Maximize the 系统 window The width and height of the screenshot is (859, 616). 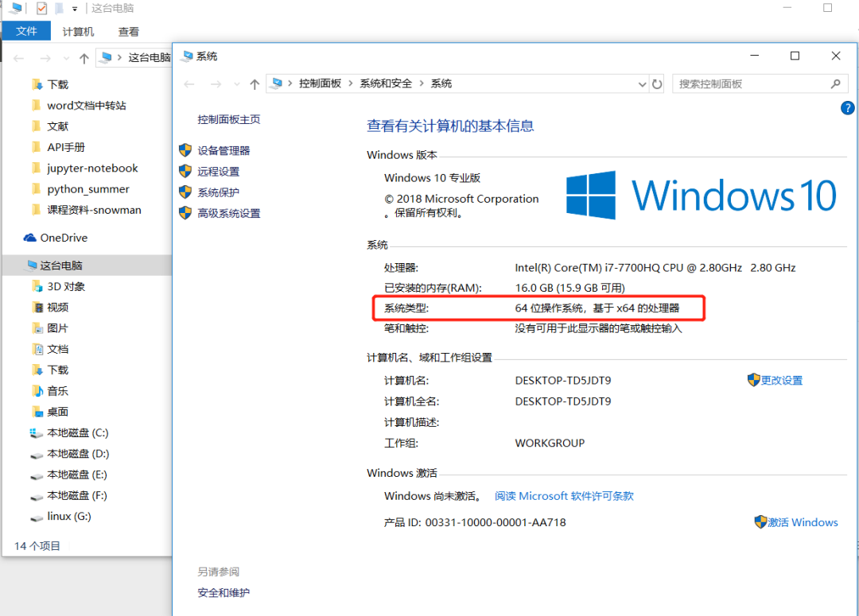coord(795,56)
